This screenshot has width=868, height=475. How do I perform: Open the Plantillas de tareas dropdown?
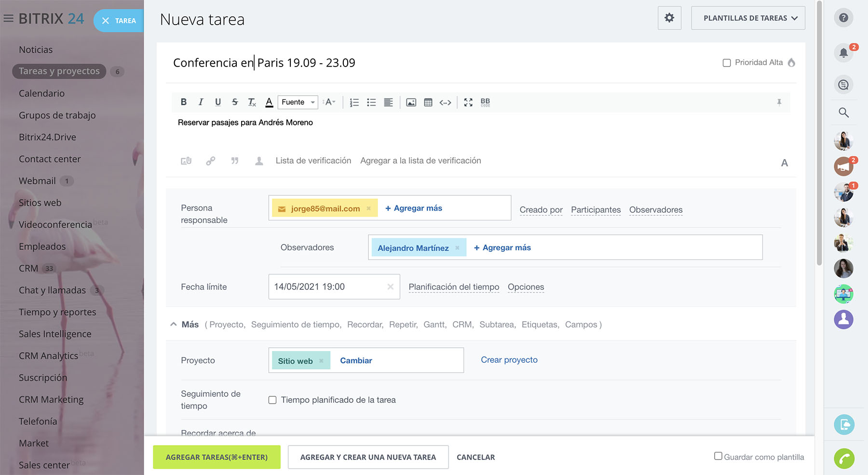(748, 18)
